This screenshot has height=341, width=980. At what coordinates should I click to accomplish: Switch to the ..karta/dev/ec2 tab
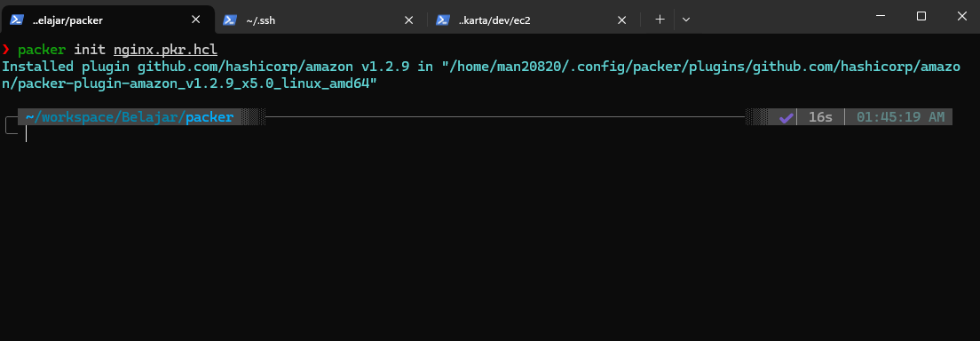[x=533, y=20]
